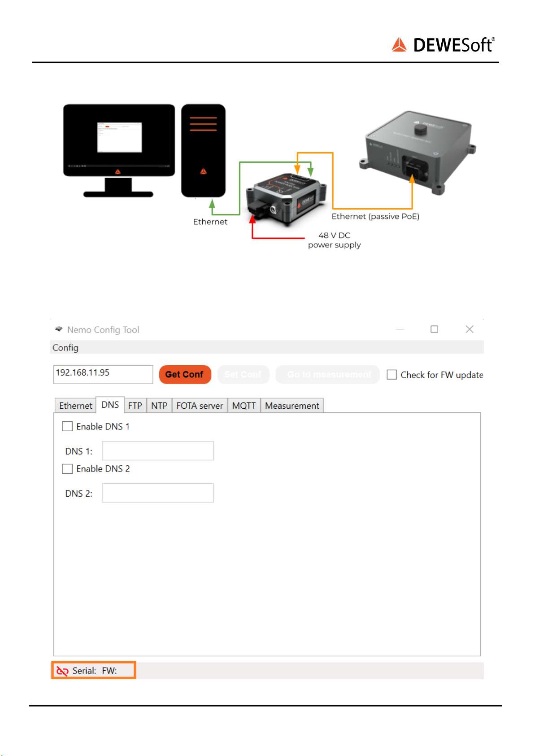The height and width of the screenshot is (756, 535).
Task: Tick the Enable DNS 2 checkbox
Action: [67, 469]
